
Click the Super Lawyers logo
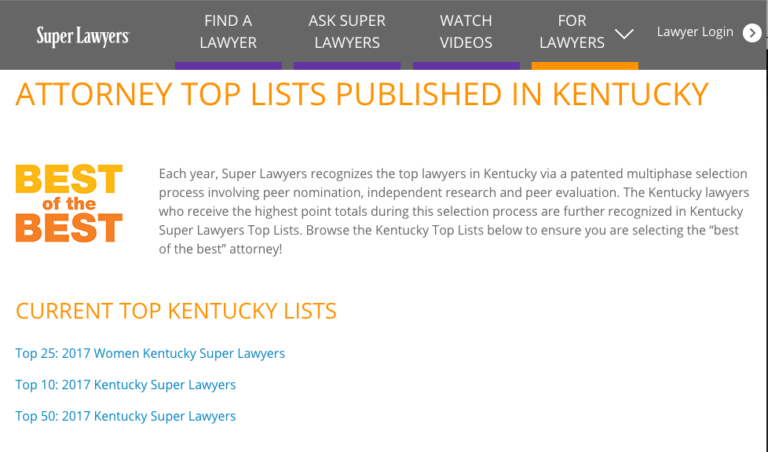point(82,36)
